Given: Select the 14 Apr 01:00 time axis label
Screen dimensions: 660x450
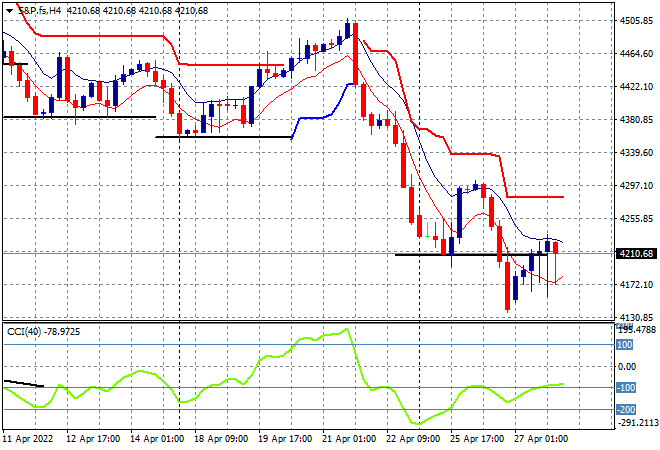Looking at the screenshot, I should click(157, 439).
